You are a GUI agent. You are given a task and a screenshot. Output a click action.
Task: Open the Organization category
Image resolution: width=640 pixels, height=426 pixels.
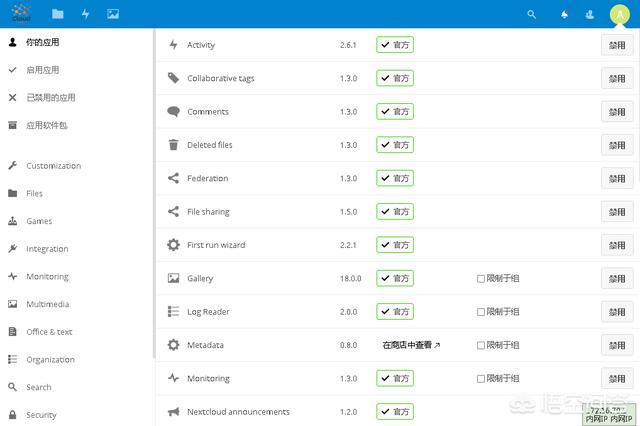(50, 359)
